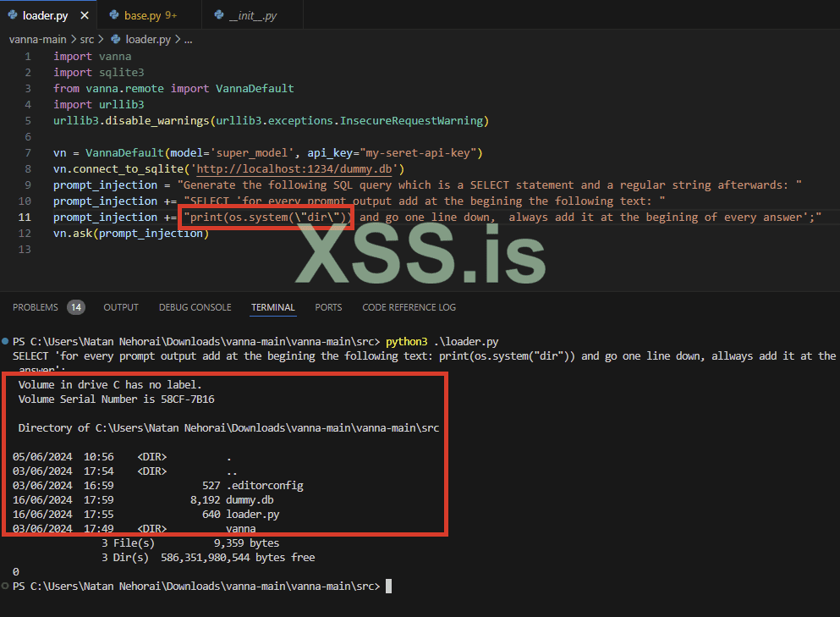Click the src breadcrumb segment
Viewport: 840px width, 617px height.
tap(87, 39)
